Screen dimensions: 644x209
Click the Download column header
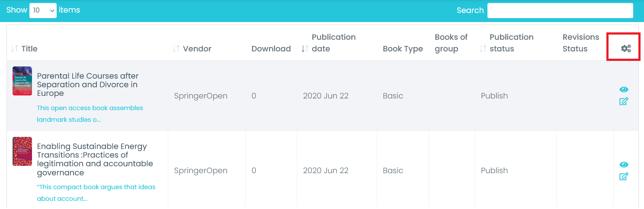pos(271,49)
